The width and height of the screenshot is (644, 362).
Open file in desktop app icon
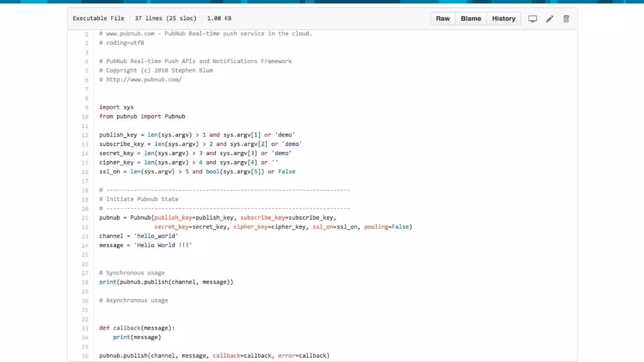click(x=532, y=19)
